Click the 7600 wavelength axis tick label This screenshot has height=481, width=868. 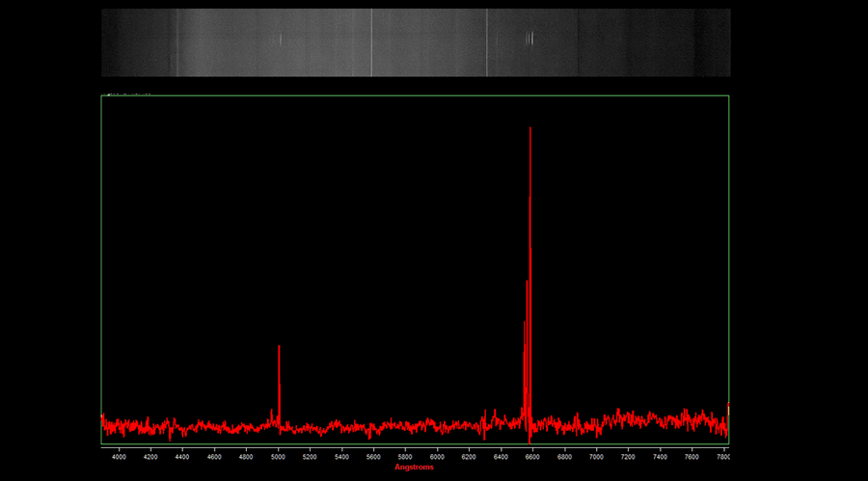pos(692,456)
